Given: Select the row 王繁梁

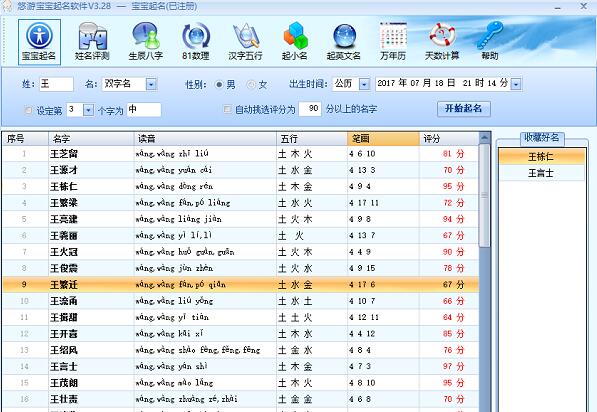Looking at the screenshot, I should pos(241,203).
